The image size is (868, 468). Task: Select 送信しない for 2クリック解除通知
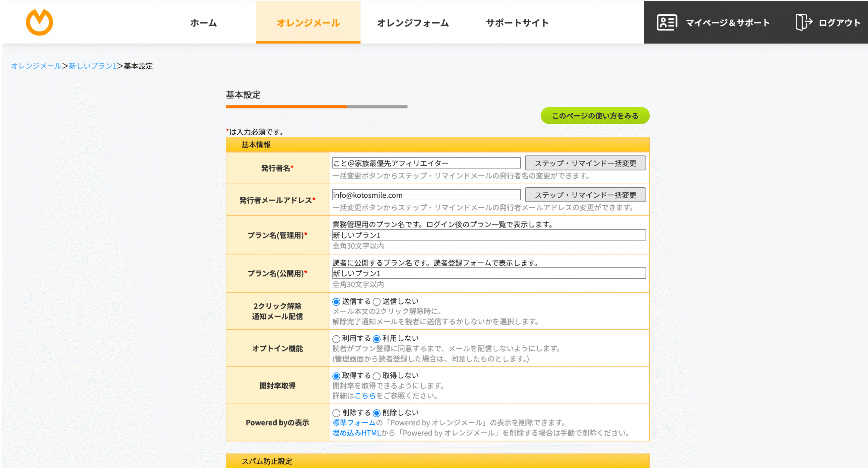(x=377, y=302)
